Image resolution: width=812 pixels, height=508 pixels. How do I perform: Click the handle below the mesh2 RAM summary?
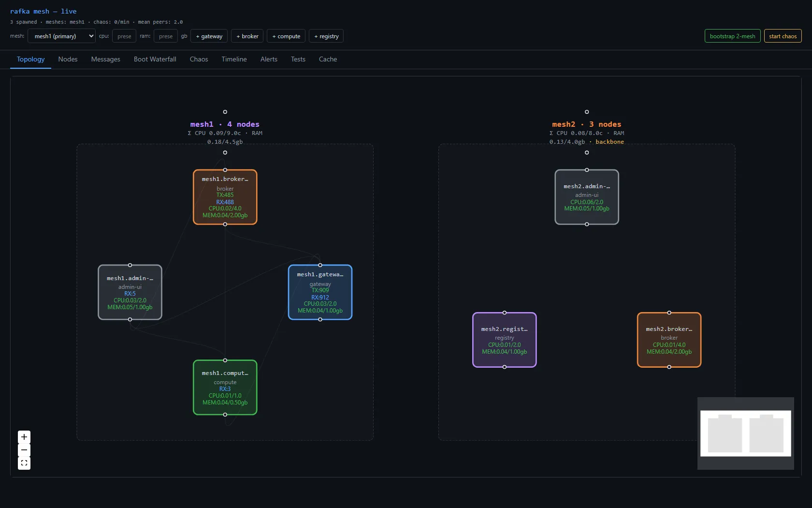(x=587, y=152)
